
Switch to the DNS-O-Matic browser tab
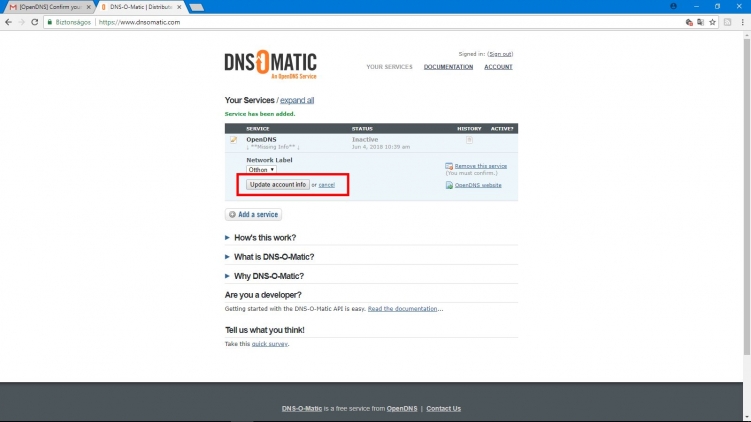(141, 7)
